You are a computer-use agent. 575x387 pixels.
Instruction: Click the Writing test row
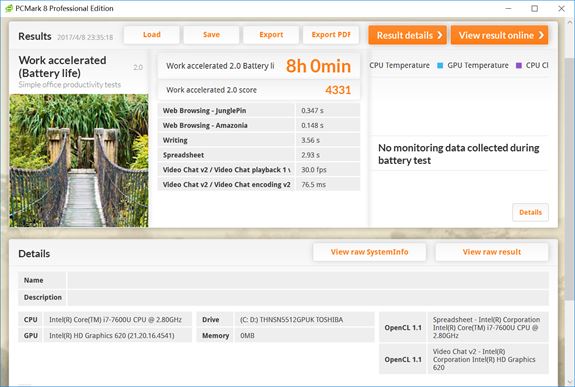[x=259, y=140]
